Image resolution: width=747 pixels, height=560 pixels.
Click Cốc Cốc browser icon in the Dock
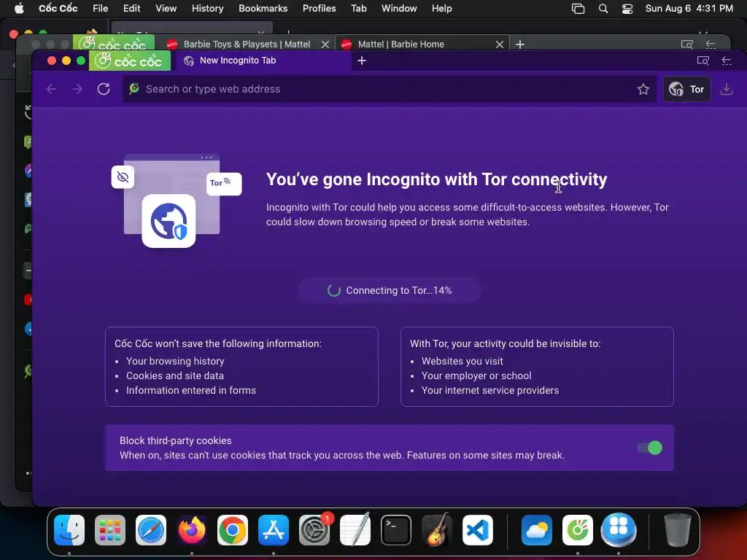578,530
